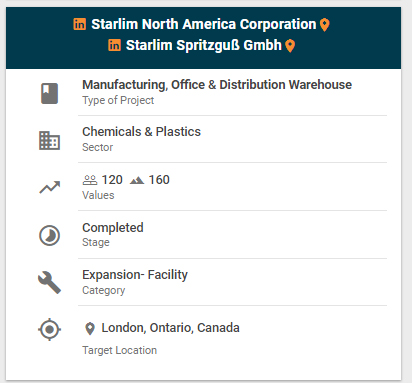The image size is (412, 383).
Task: Click map pin beside Starlim Spritzguß Gmbh
Action: click(290, 46)
